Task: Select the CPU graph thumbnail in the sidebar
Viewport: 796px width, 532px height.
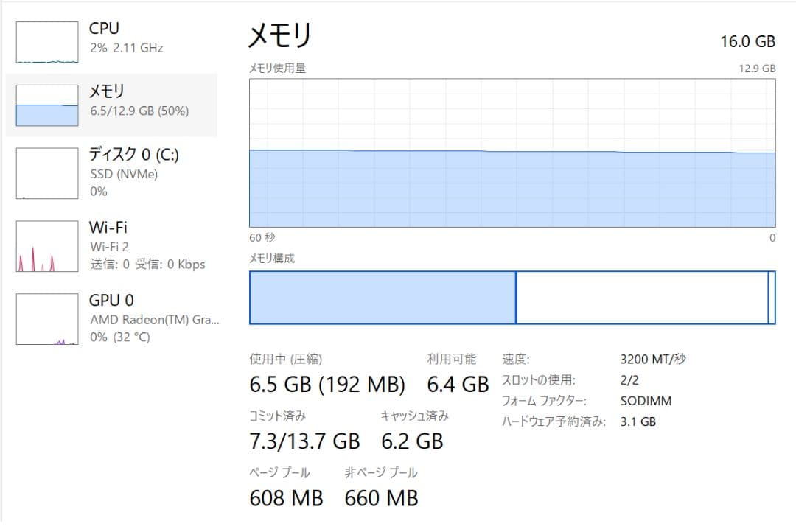Action: pos(46,41)
